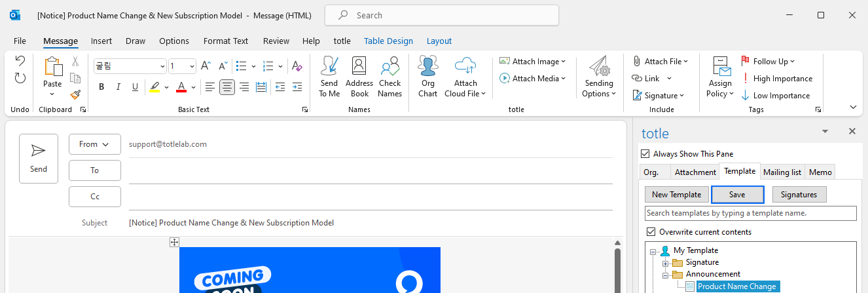Center align the text
The height and width of the screenshot is (293, 868).
tap(227, 87)
